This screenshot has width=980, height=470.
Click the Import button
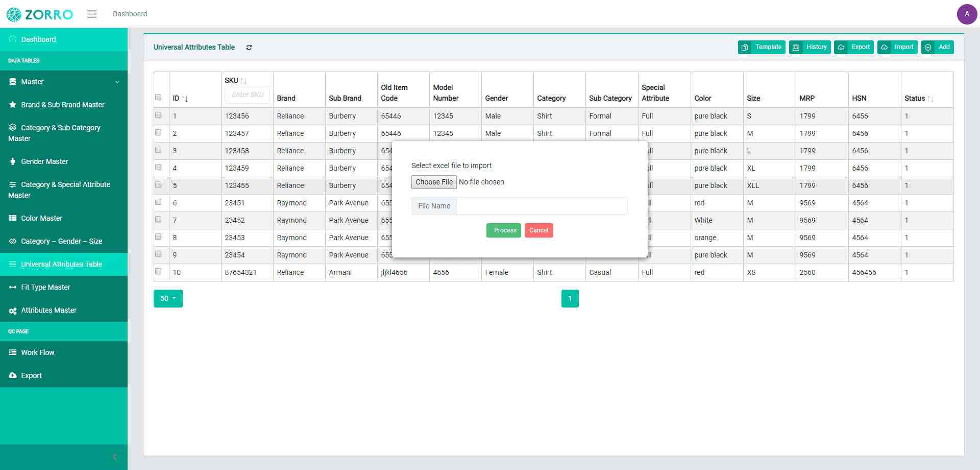point(897,47)
